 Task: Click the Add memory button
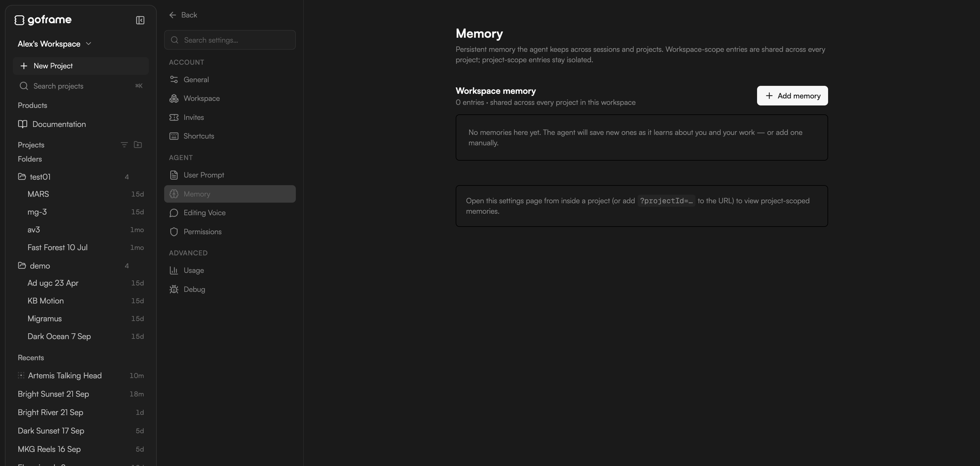pyautogui.click(x=793, y=96)
